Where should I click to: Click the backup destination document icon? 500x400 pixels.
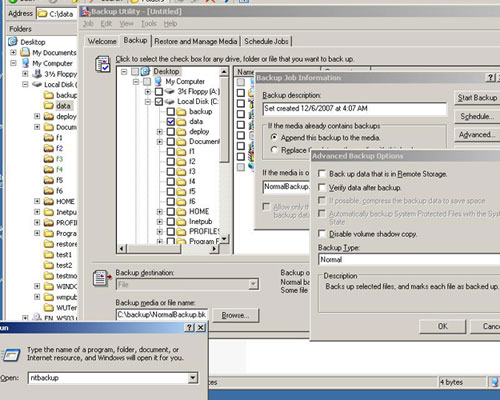pos(102,278)
